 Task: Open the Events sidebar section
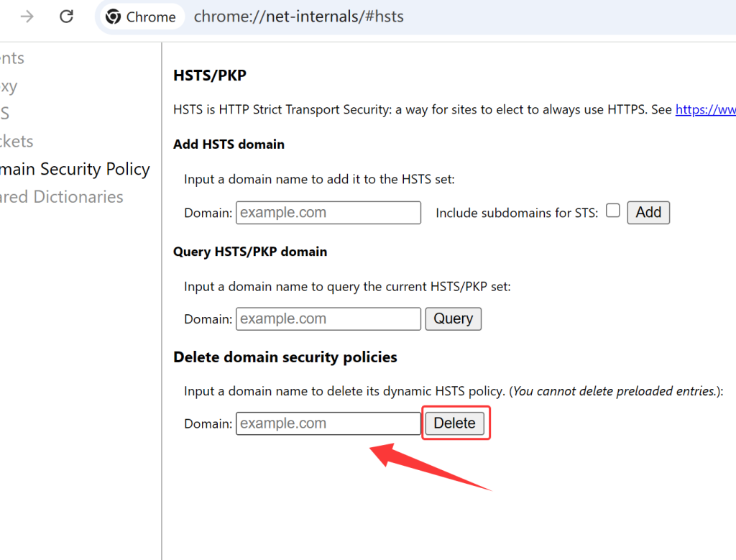pos(12,58)
